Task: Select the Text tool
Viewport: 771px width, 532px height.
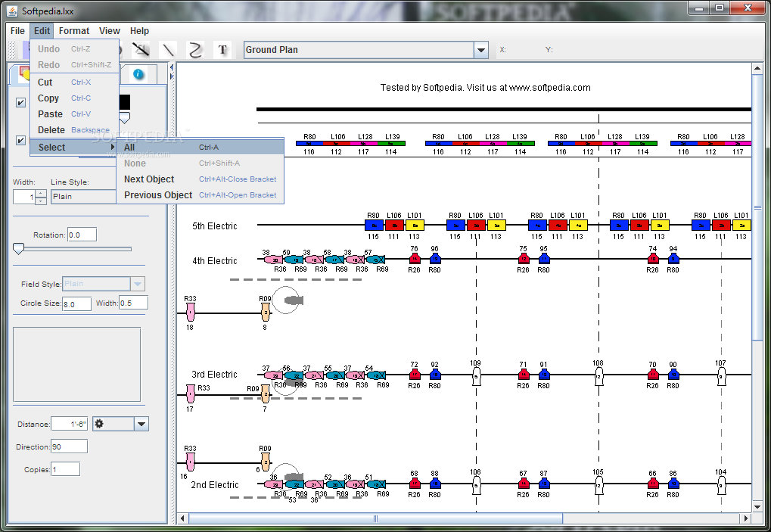Action: click(x=222, y=50)
